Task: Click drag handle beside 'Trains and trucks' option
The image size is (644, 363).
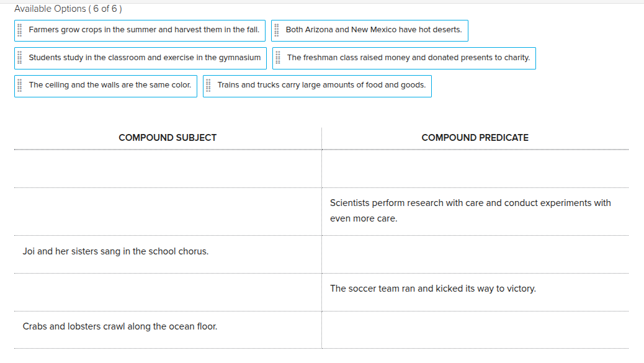Action: coord(208,85)
